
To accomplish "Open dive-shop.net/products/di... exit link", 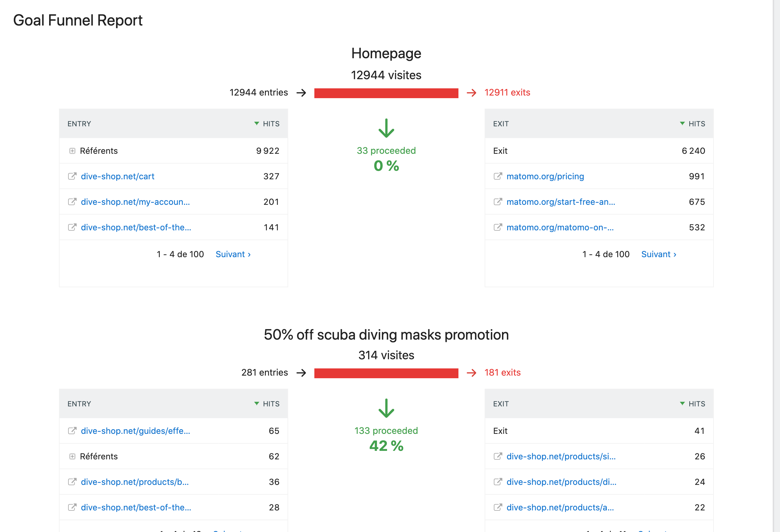I will pos(561,482).
